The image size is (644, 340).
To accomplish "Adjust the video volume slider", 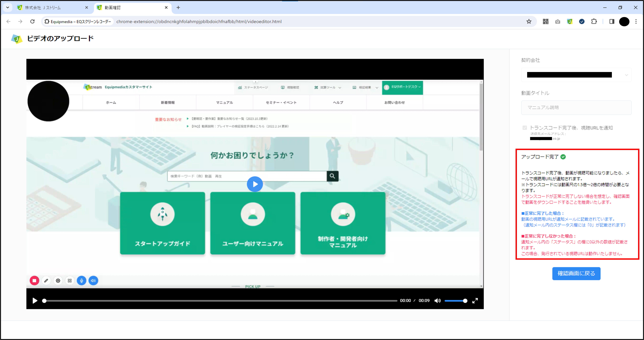I will click(456, 301).
